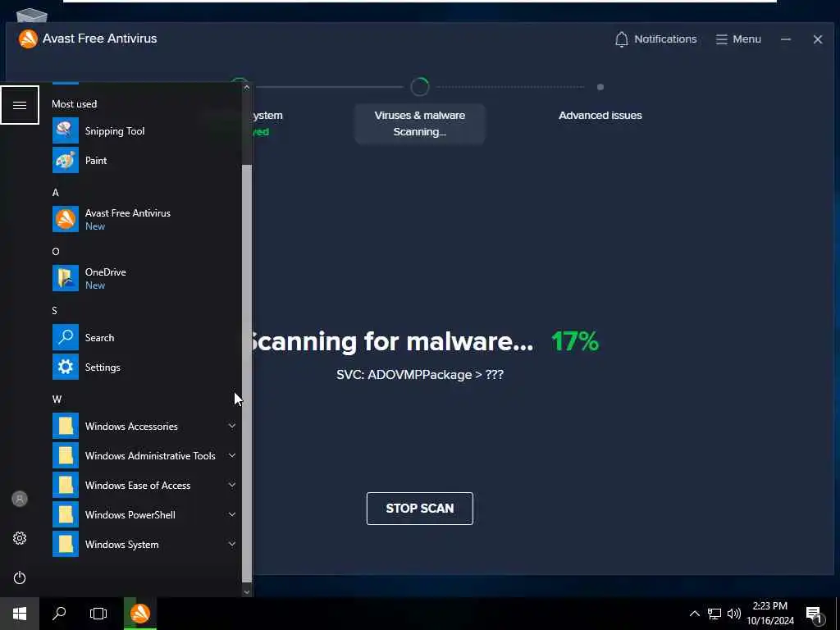Close the Avast Free Antivirus window
The width and height of the screenshot is (840, 630).
tap(818, 39)
